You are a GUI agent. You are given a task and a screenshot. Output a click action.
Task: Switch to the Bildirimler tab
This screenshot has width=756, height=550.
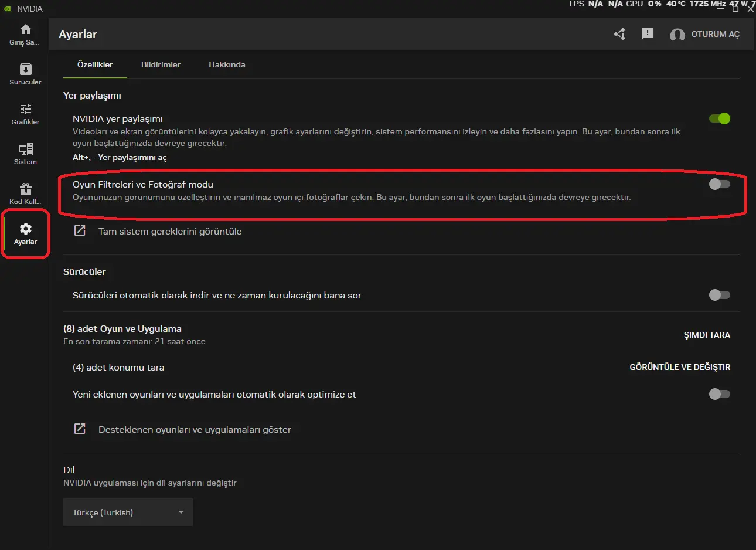161,64
